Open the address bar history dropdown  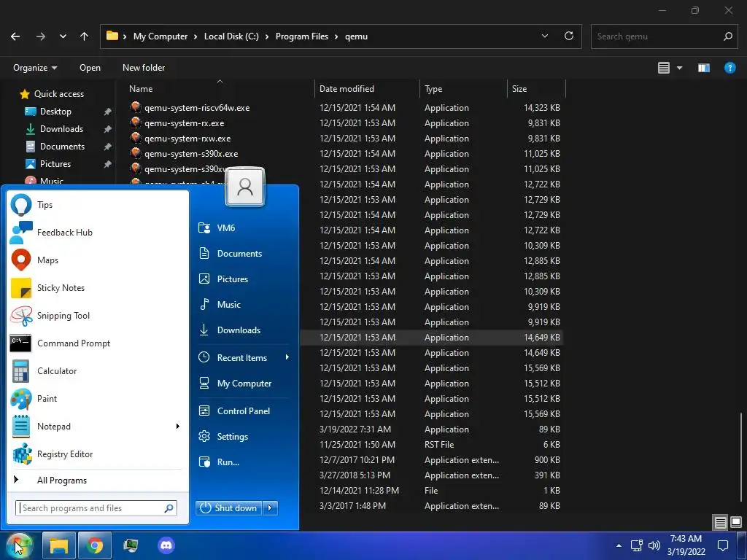click(545, 36)
